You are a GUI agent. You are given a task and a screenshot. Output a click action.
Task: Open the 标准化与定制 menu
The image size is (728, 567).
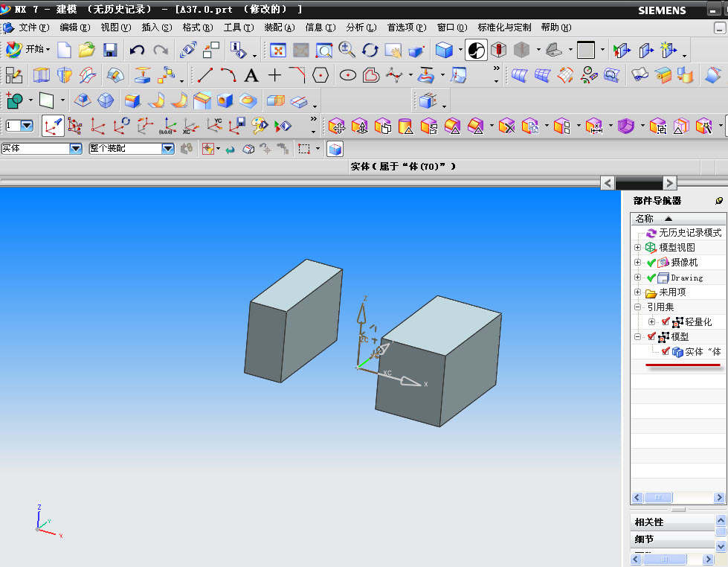tap(504, 28)
